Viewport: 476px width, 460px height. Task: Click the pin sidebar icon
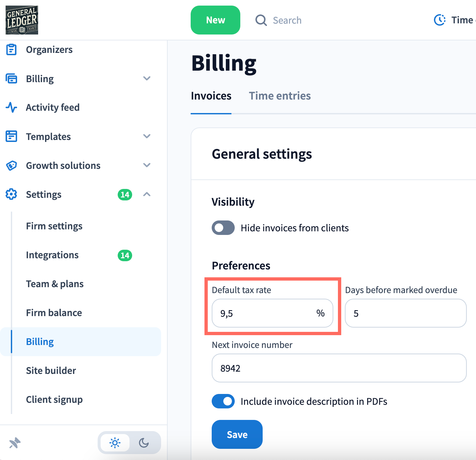[x=15, y=443]
